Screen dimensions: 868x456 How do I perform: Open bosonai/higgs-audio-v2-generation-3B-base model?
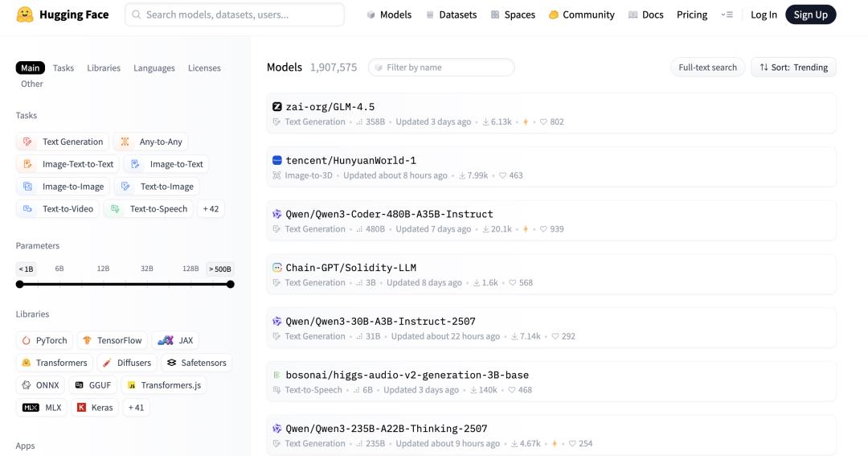coord(551,382)
